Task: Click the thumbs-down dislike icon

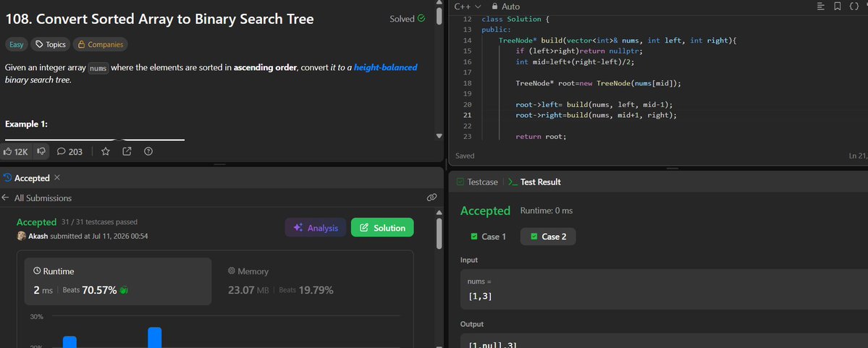Action: coord(41,151)
